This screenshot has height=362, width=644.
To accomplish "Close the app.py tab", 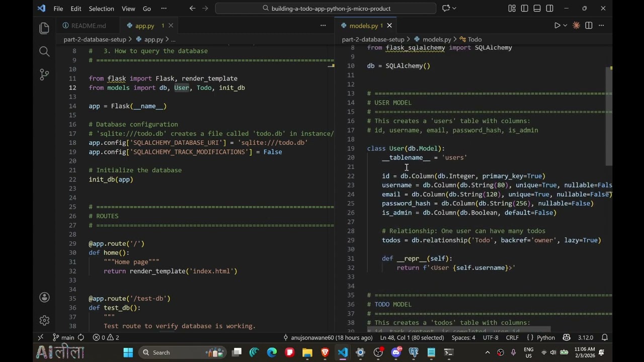I will [x=171, y=26].
